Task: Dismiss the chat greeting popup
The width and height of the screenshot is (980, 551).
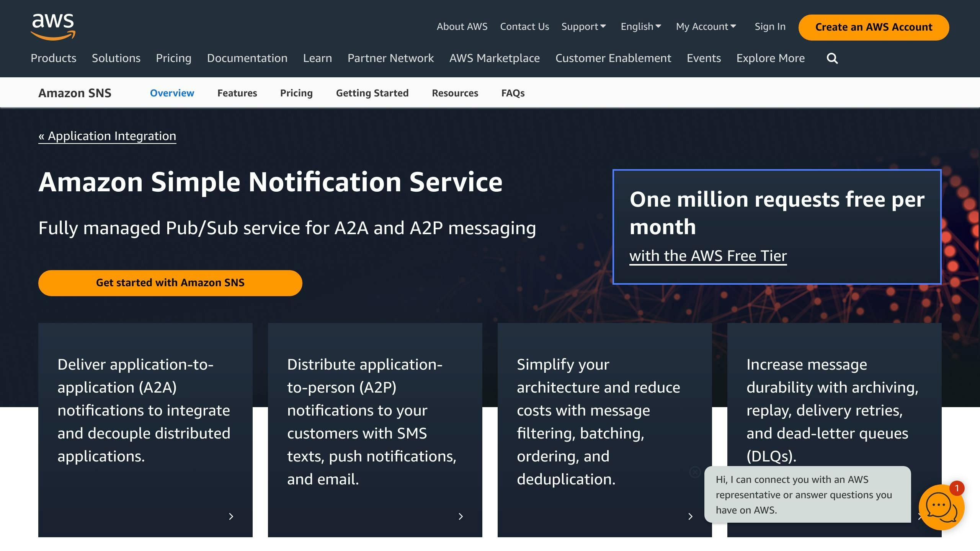Action: [695, 472]
